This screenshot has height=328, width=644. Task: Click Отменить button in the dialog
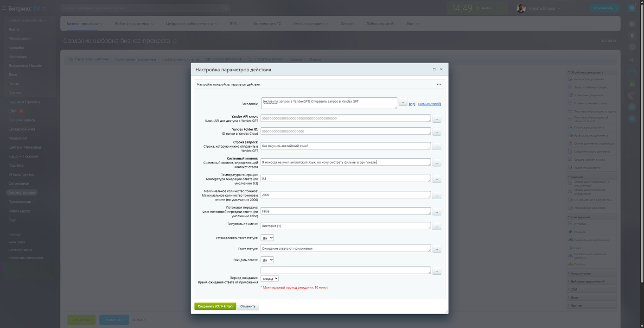click(x=248, y=306)
